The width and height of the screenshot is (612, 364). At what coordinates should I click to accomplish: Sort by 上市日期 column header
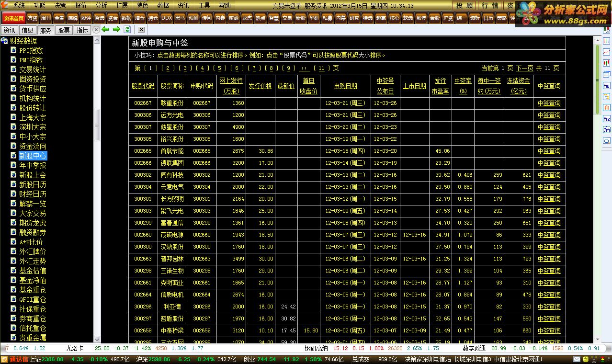click(414, 86)
